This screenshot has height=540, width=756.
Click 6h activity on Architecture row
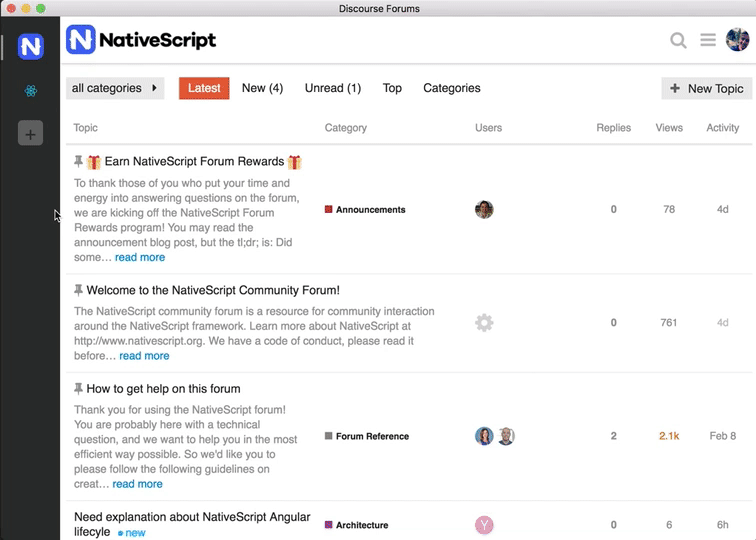pos(722,525)
